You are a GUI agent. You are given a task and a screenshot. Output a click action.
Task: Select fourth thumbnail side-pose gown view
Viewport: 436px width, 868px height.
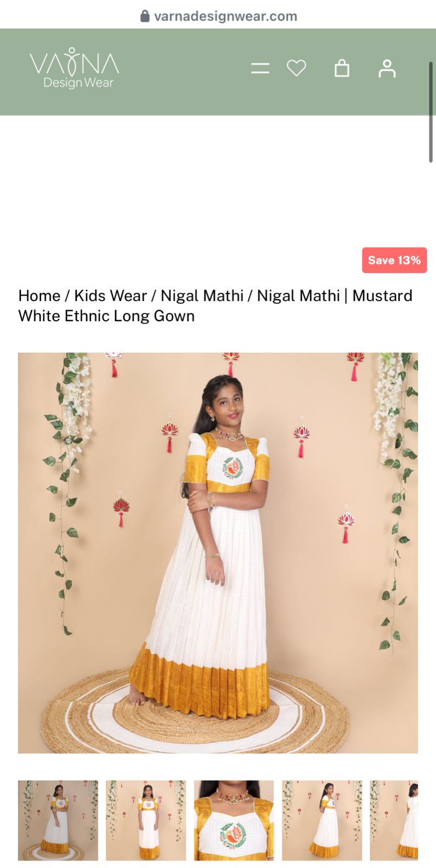(322, 820)
